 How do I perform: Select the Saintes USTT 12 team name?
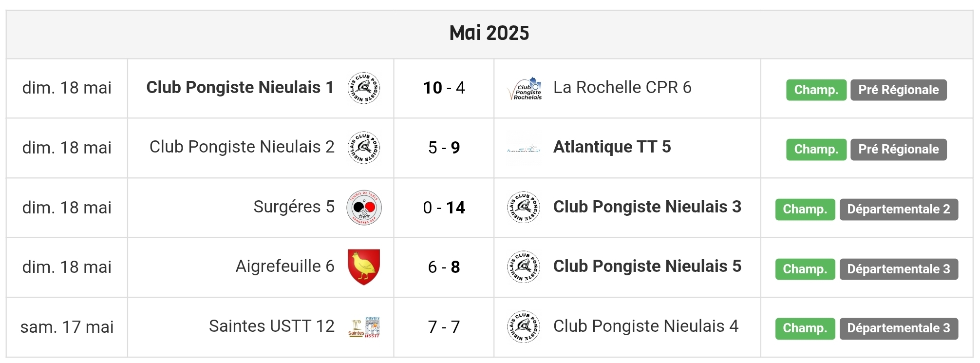[x=272, y=326]
